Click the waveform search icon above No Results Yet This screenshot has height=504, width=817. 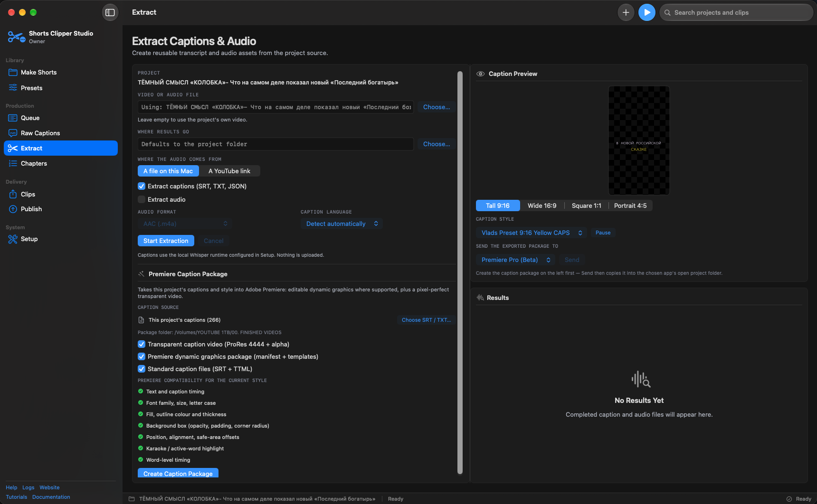pos(640,380)
